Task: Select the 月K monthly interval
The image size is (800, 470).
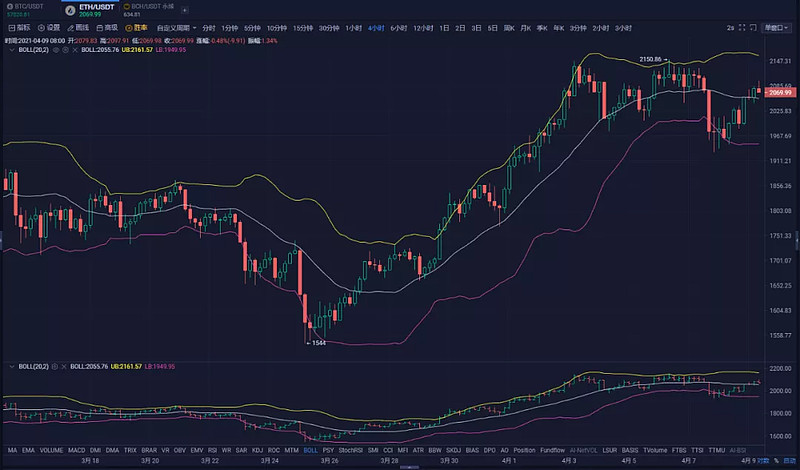Action: coord(526,28)
